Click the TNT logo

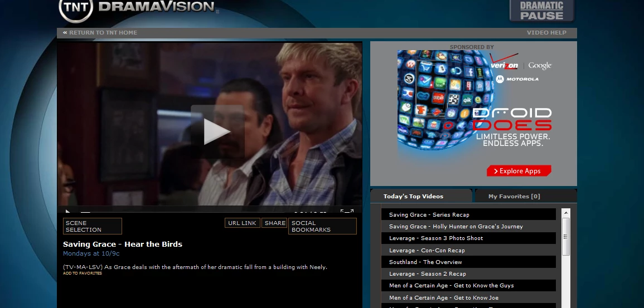coord(76,9)
